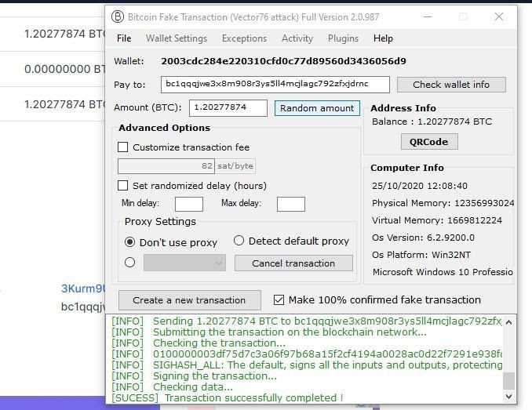Click the date 25/10/2020 12:08:40

420,186
